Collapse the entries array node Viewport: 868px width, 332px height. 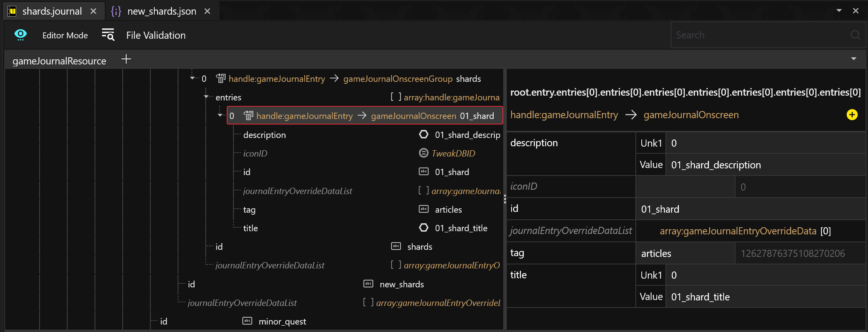pos(206,97)
